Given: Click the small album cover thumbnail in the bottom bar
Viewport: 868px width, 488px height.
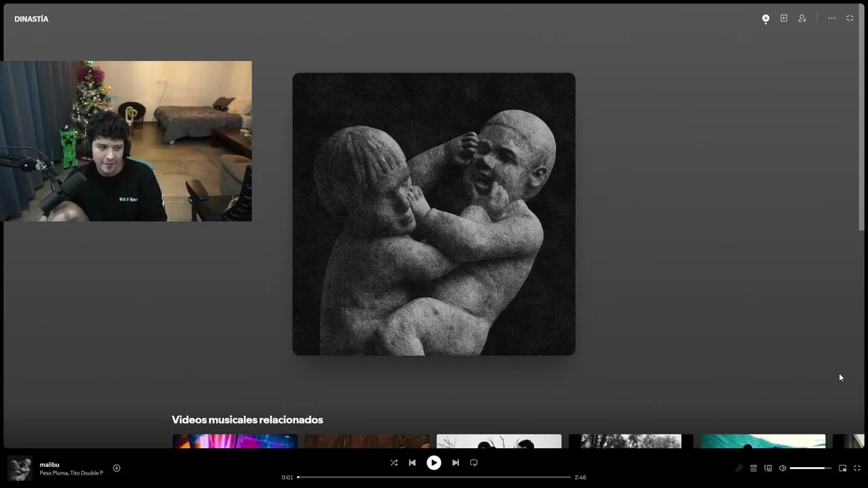Looking at the screenshot, I should point(20,468).
